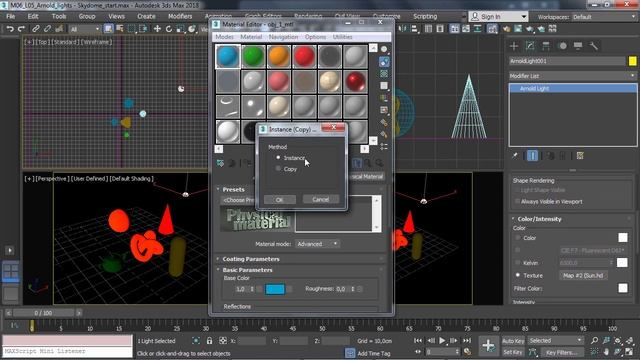Click the large plus Set Keys button
The image size is (640, 360).
(488, 346)
